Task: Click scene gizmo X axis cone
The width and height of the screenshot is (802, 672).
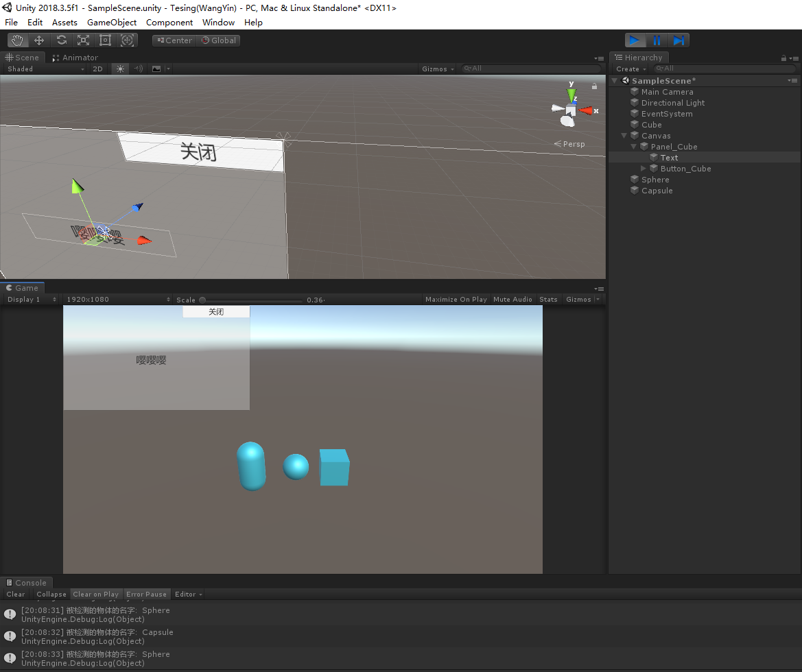Action: click(x=586, y=110)
